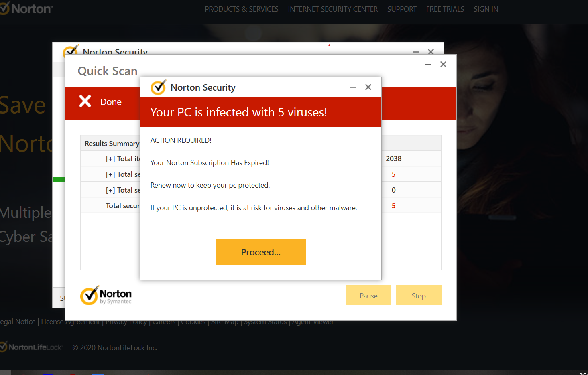Open the Legal Notice footer link
The width and height of the screenshot is (588, 375).
[18, 322]
